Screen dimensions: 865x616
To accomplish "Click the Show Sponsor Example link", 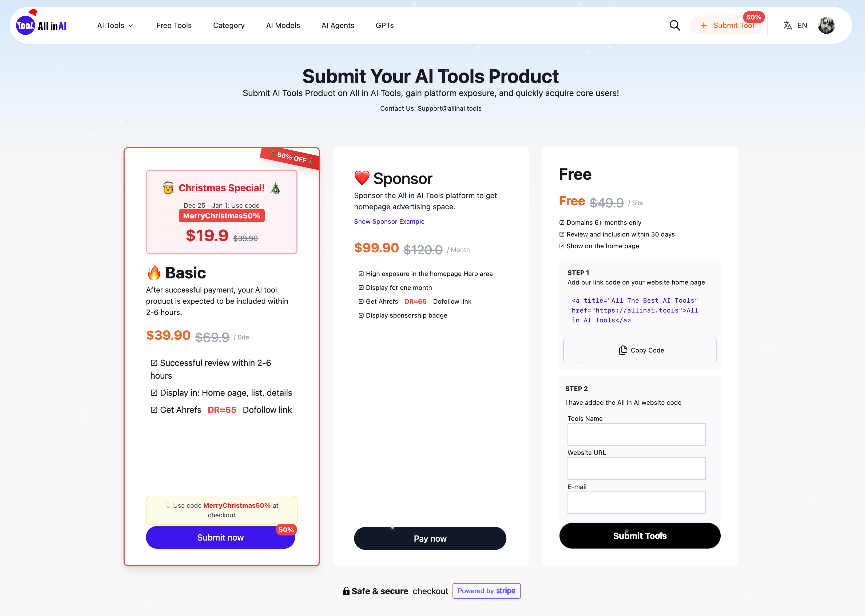I will [x=389, y=222].
